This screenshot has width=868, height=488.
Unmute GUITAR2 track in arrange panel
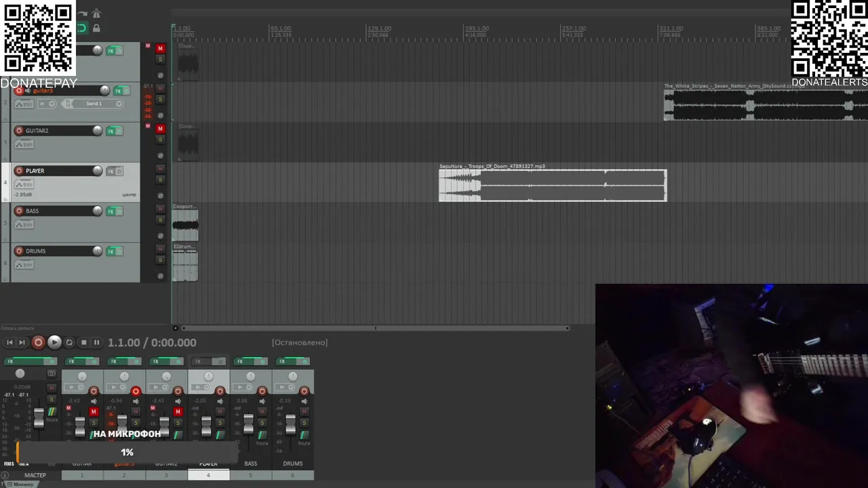click(161, 129)
